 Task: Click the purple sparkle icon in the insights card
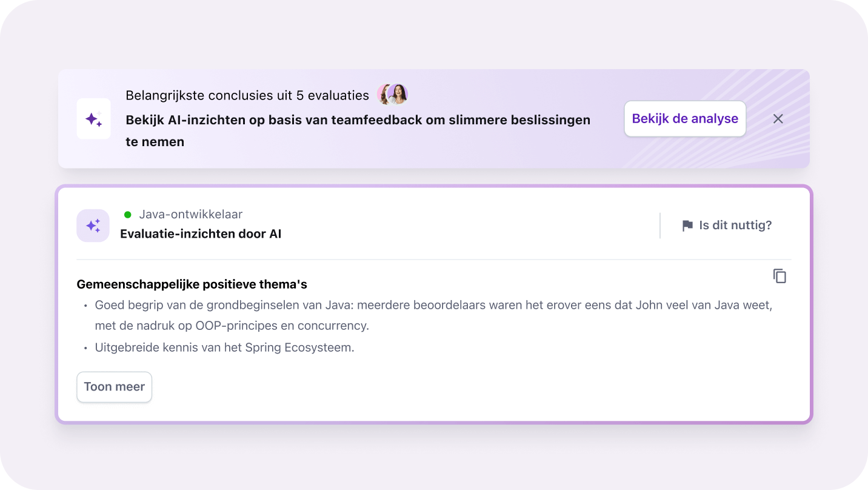coord(93,226)
